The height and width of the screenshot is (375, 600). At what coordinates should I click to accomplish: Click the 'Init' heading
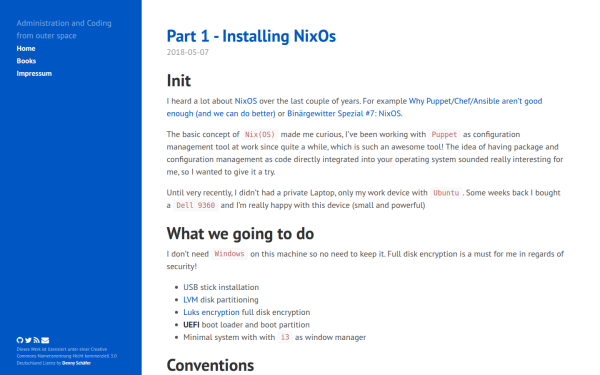(179, 81)
